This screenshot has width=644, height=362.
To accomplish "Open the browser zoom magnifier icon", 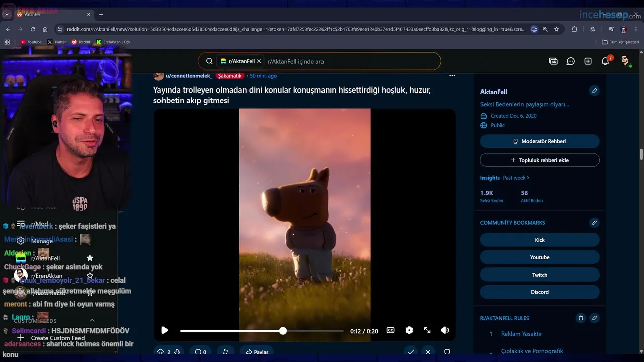I will (x=545, y=29).
